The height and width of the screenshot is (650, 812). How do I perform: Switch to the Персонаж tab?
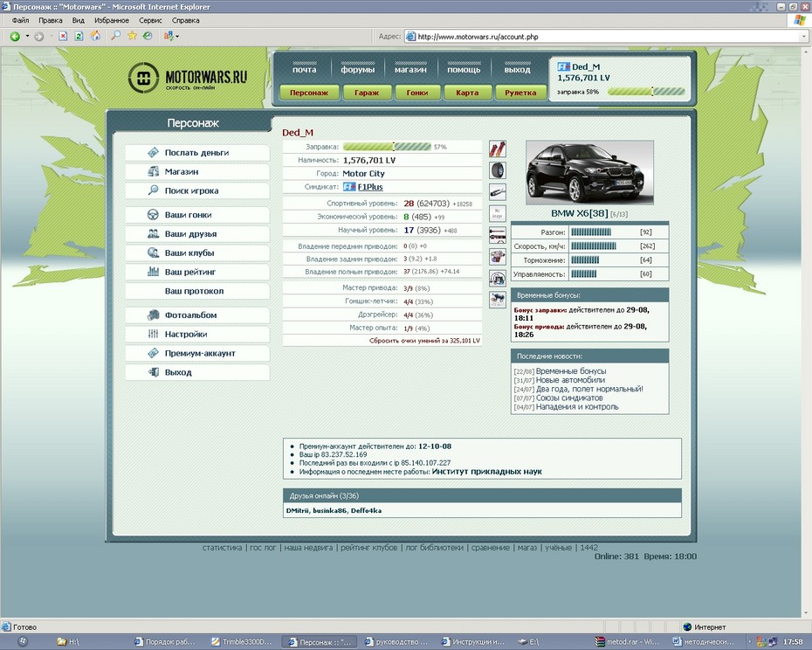(x=309, y=93)
